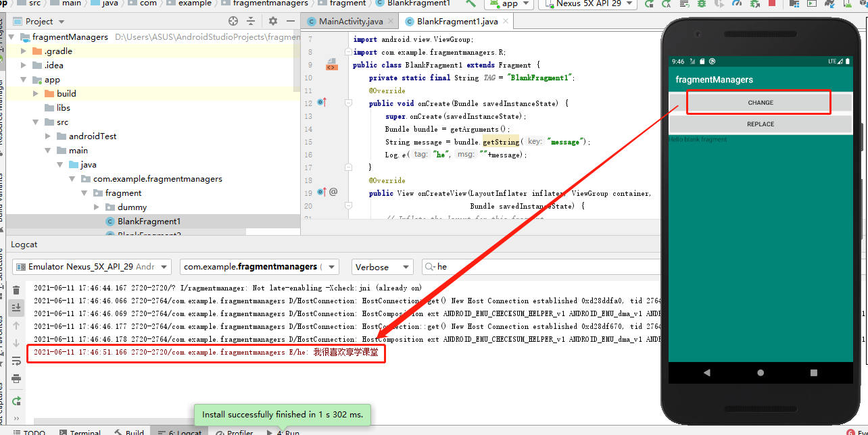Close the BlankFragment1.java editor tab
Viewport: 868px width, 435px height.
click(506, 22)
